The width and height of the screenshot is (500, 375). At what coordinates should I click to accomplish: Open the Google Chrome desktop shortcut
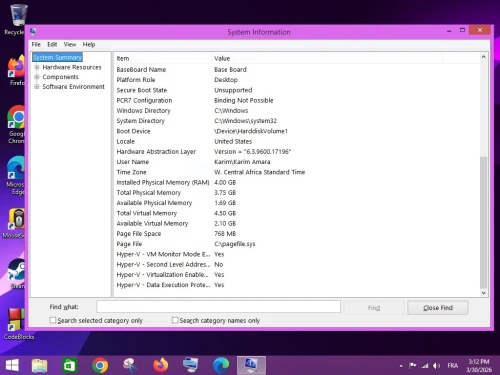point(17,124)
